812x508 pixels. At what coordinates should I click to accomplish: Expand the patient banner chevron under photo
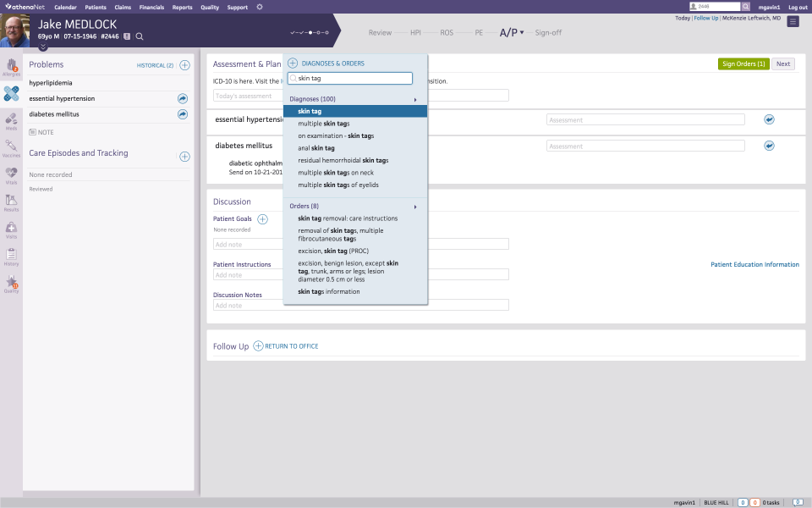(x=43, y=47)
